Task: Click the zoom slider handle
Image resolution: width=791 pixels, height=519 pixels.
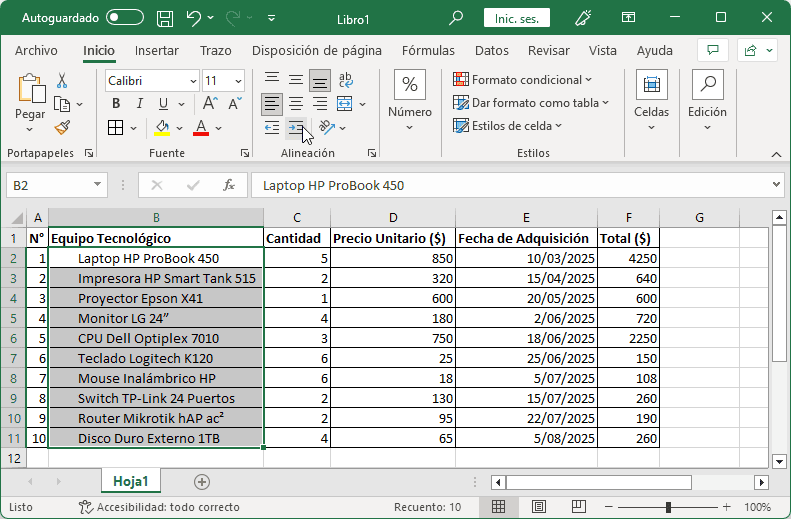Action: click(x=667, y=507)
